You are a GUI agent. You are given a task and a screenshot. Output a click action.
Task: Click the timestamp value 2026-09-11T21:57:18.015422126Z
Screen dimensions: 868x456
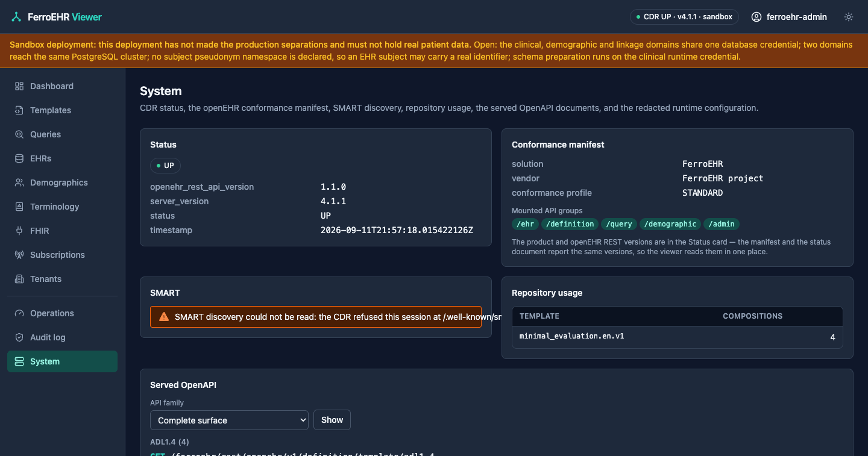tap(397, 230)
